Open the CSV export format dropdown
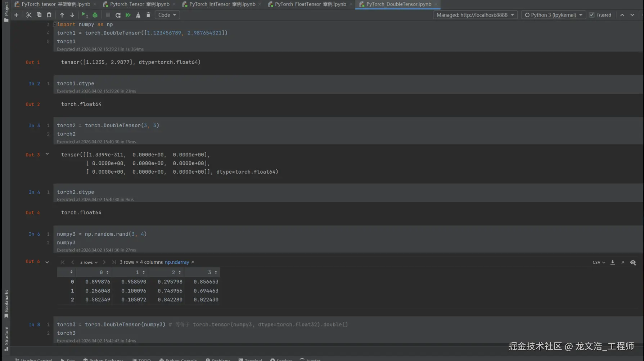 (599, 262)
